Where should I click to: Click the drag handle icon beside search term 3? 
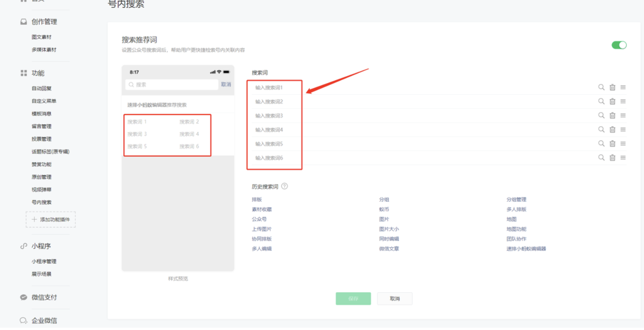[x=623, y=115]
